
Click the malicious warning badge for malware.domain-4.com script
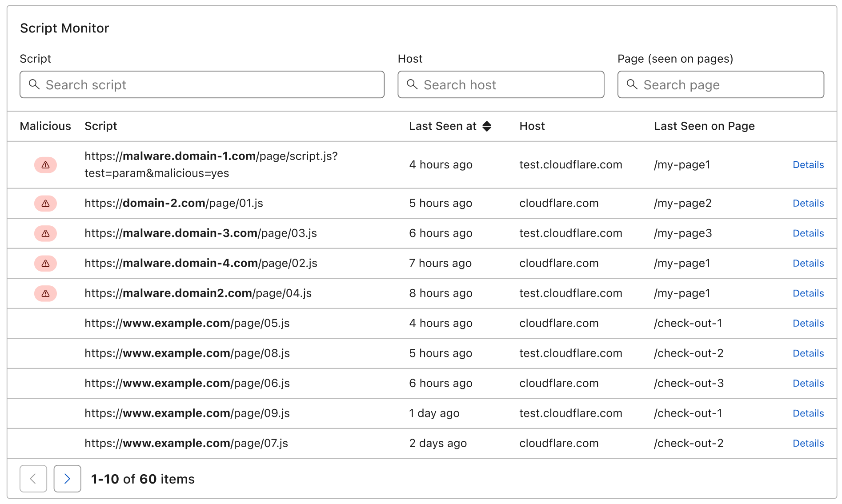(x=45, y=263)
